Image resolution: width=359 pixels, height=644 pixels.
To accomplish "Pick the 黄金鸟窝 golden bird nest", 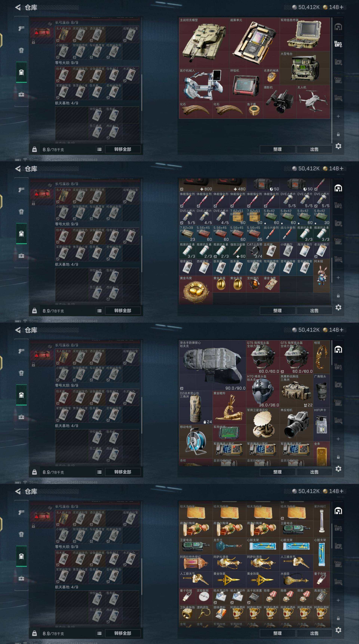I will click(x=196, y=290).
